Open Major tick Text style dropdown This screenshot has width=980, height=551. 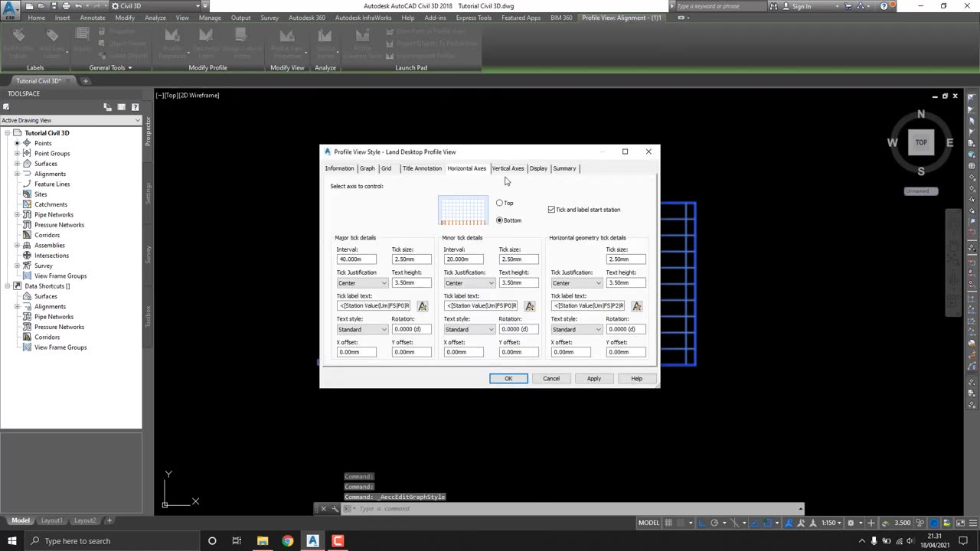point(362,329)
